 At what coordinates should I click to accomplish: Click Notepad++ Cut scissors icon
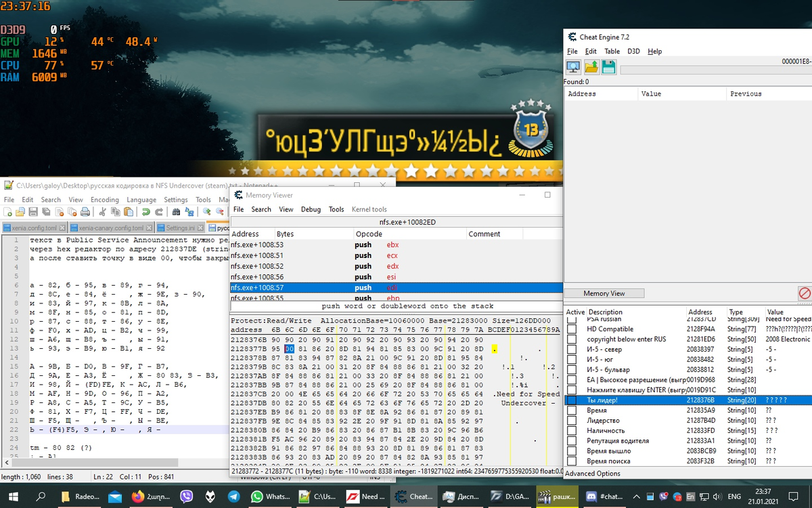tap(103, 212)
